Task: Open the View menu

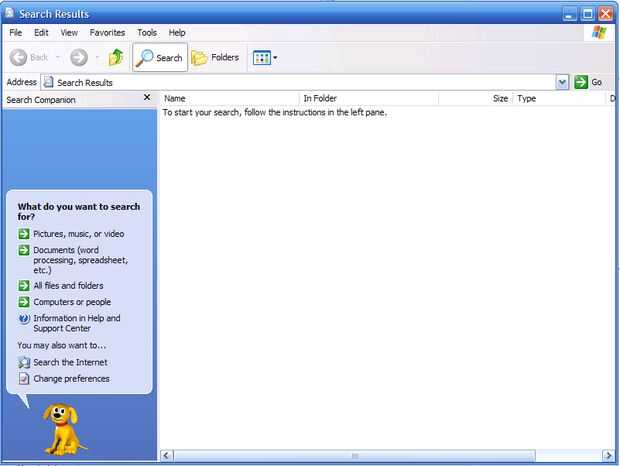Action: pos(69,32)
